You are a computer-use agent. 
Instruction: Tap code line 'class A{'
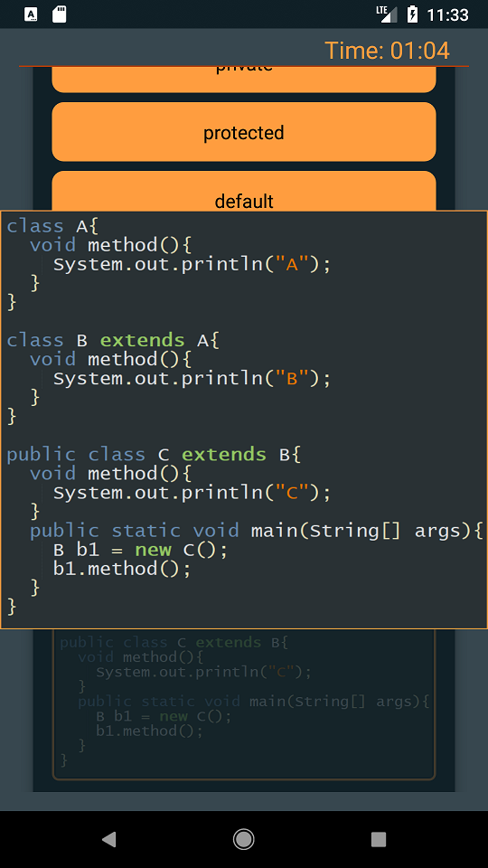click(52, 226)
